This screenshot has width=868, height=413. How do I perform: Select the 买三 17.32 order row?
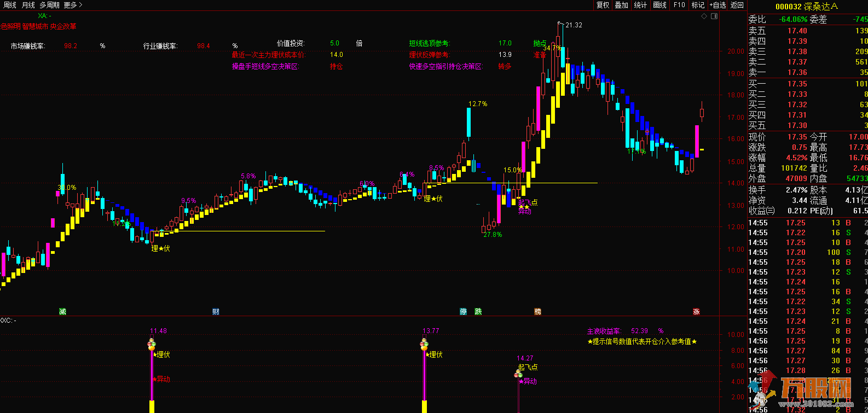pyautogui.click(x=808, y=104)
